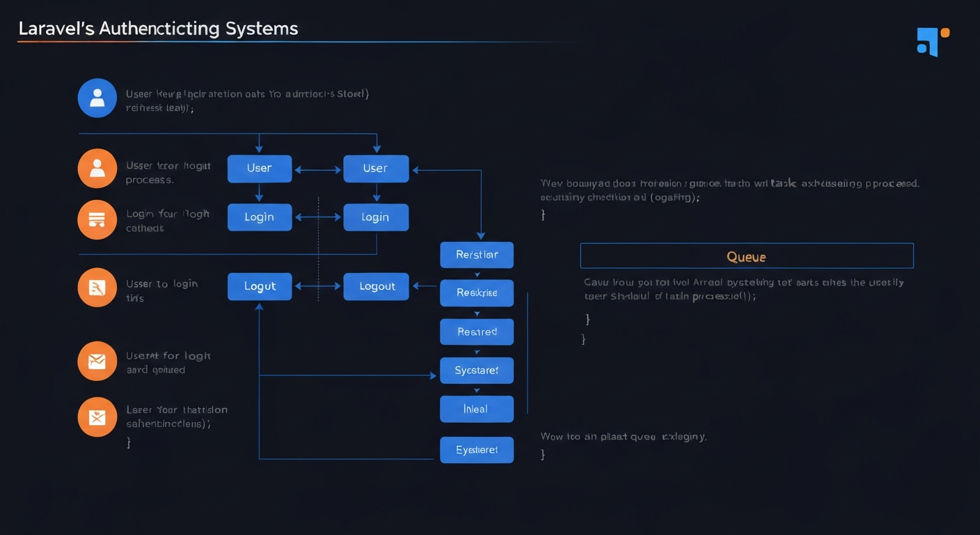Click the paragraph starting 'Cavu lrouu' under Queue

[x=744, y=289]
